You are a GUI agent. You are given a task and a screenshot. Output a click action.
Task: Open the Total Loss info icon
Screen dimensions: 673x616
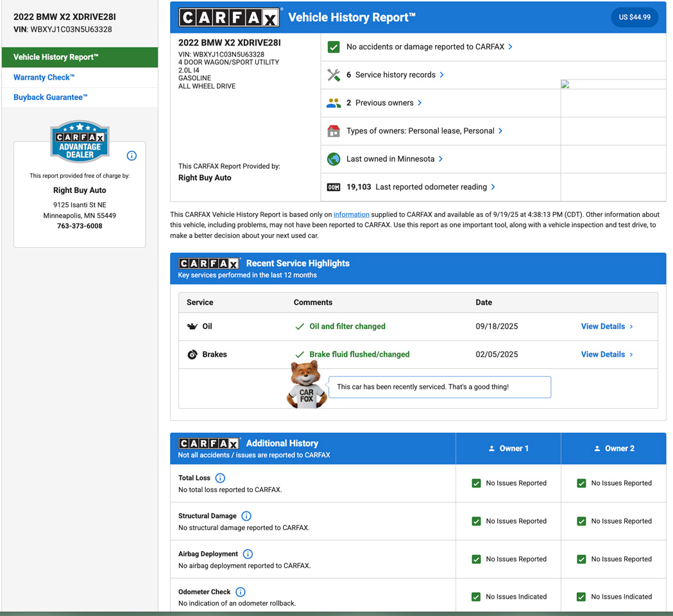pos(220,478)
